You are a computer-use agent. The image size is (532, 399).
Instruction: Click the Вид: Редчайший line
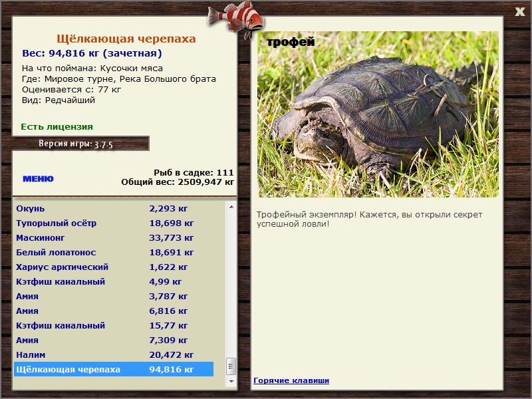(x=59, y=100)
